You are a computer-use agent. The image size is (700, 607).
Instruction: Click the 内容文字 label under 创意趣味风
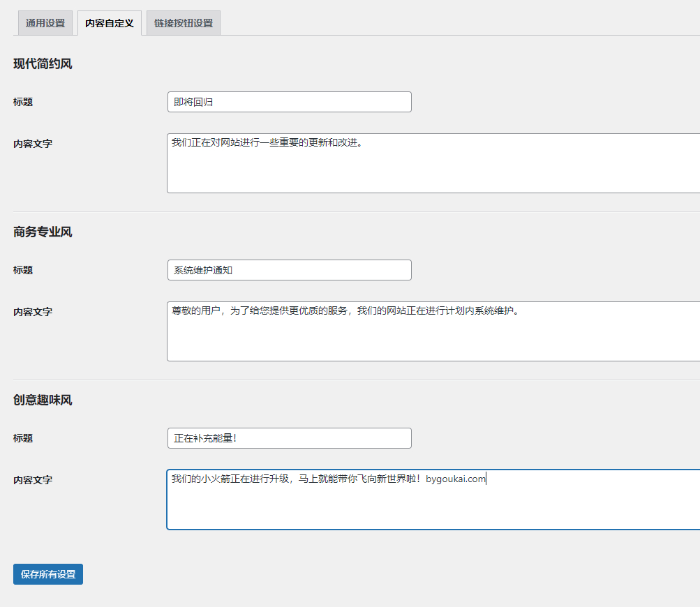(33, 481)
